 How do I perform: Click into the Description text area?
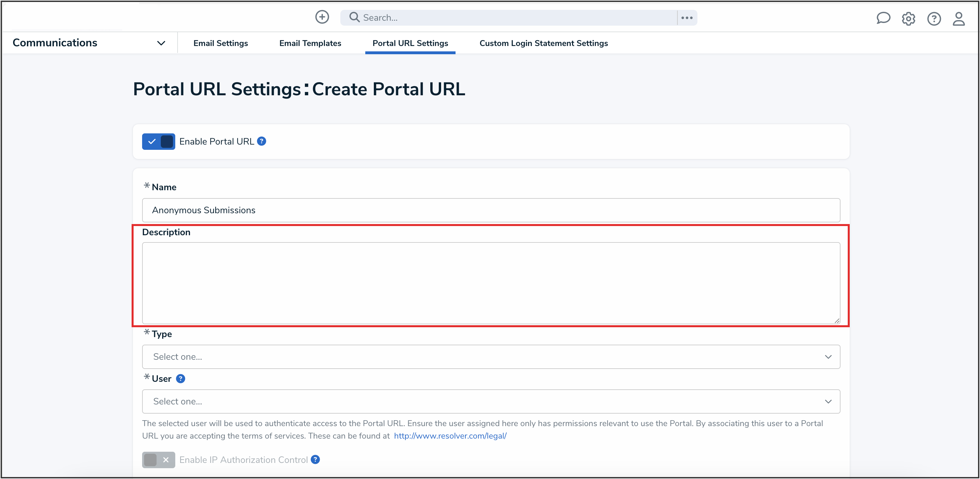(491, 283)
